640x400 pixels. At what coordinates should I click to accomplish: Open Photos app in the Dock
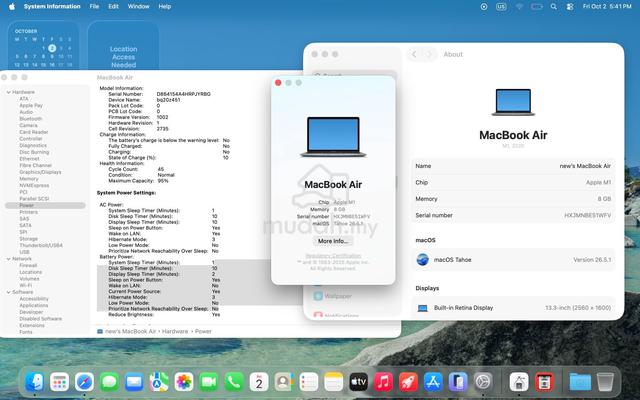[x=184, y=382]
